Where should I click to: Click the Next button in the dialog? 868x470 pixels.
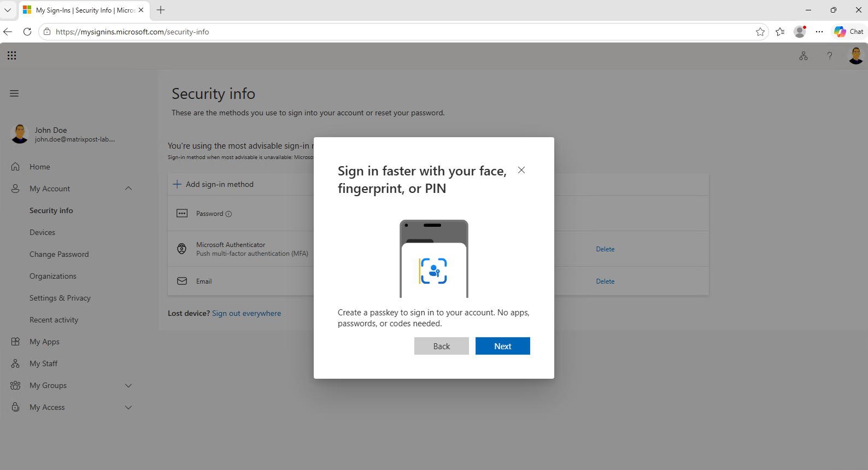click(x=503, y=346)
